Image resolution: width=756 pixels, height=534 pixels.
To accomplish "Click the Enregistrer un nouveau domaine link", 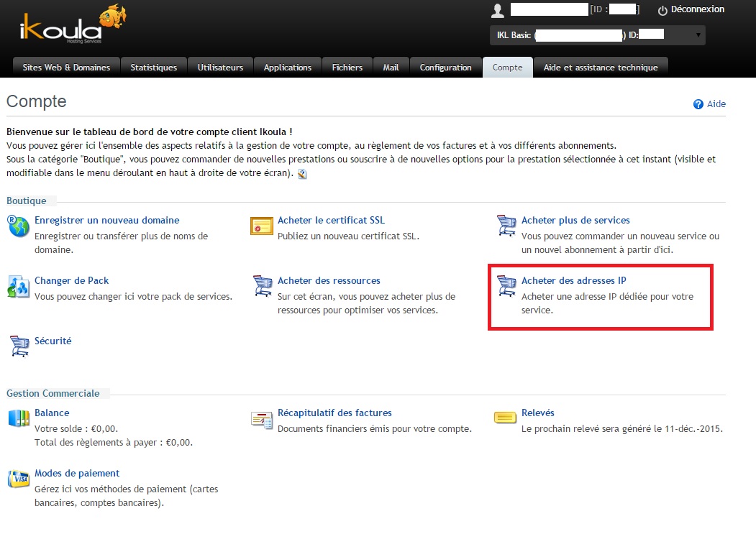I will [x=106, y=220].
